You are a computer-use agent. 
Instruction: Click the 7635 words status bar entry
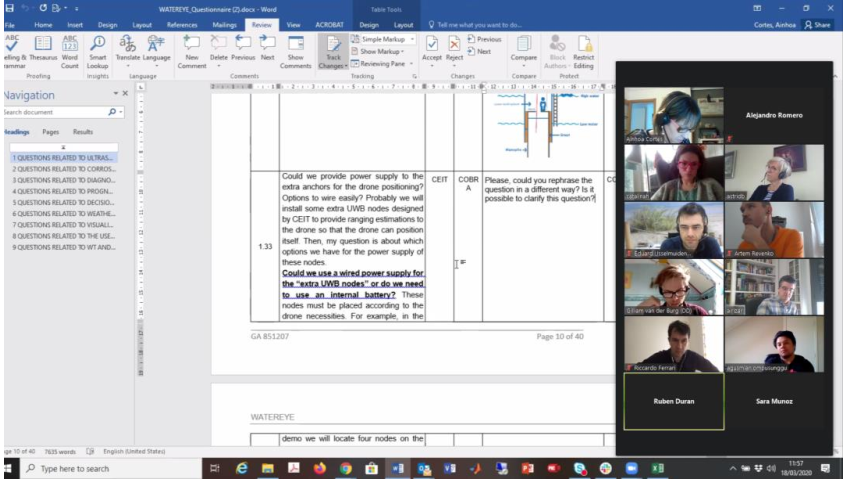tap(60, 452)
